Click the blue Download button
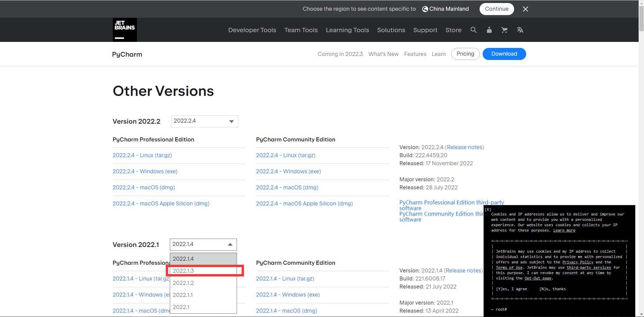This screenshot has width=644, height=317. (504, 54)
